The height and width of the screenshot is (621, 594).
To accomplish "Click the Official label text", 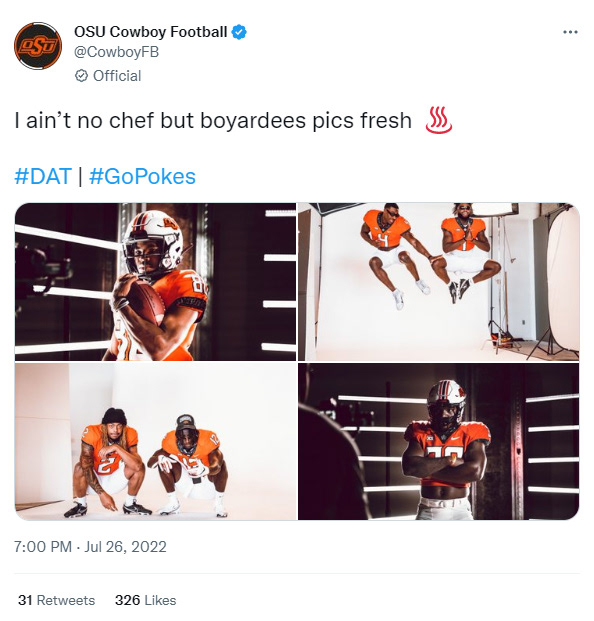I will (x=117, y=76).
